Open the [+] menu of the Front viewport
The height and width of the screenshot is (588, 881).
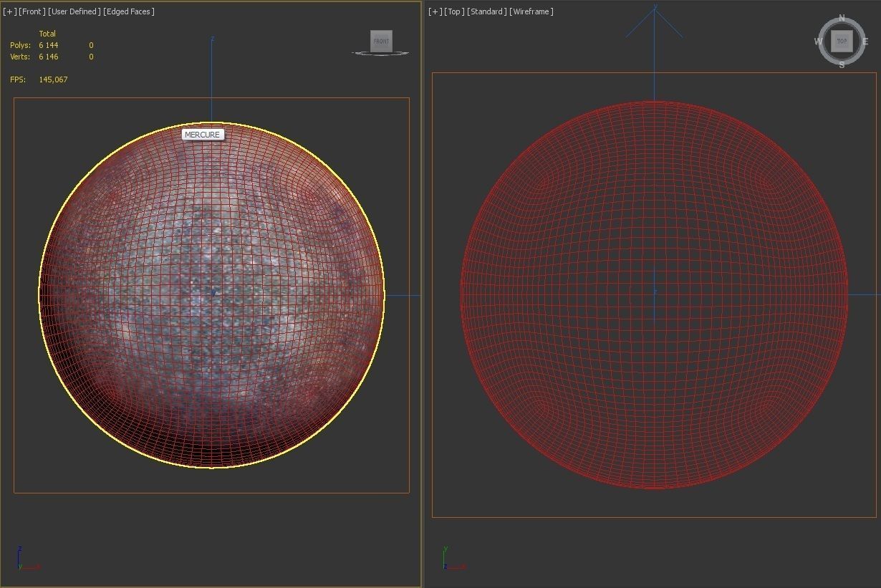9,11
